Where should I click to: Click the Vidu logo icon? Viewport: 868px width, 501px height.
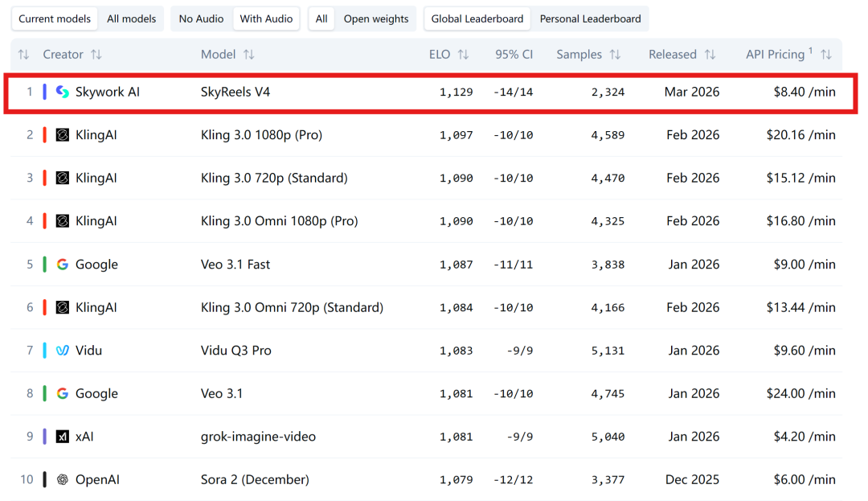(63, 351)
